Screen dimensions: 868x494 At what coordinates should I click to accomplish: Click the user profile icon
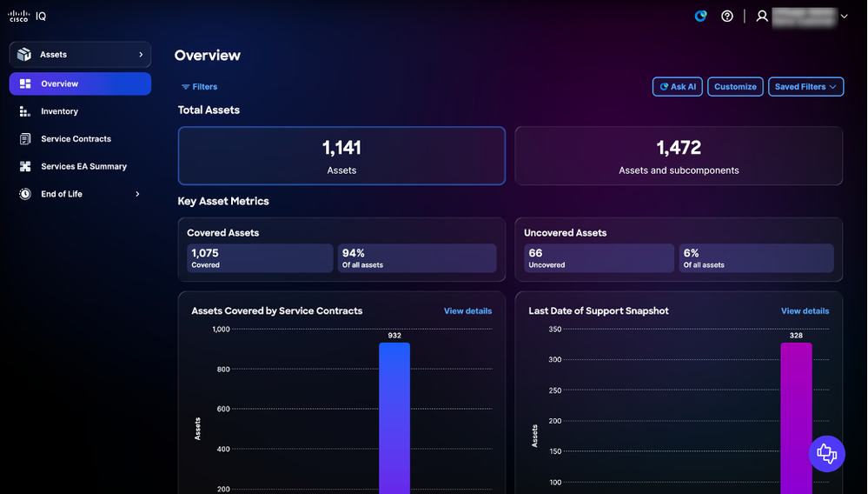762,16
